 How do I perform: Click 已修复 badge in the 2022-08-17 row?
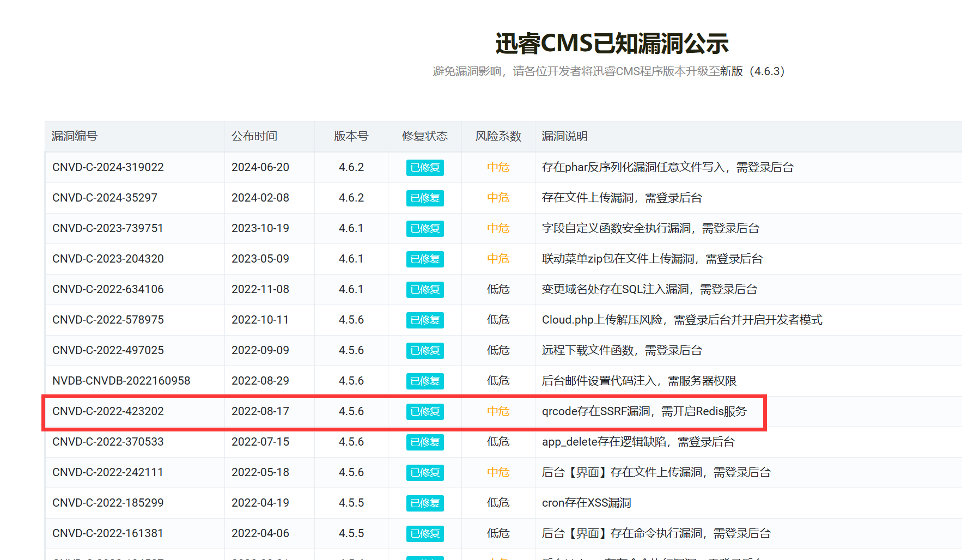click(x=425, y=412)
